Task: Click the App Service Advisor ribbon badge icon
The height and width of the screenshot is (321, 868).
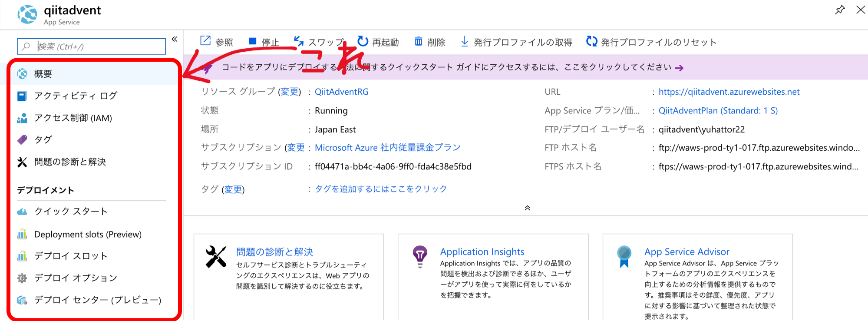Action: [x=624, y=257]
